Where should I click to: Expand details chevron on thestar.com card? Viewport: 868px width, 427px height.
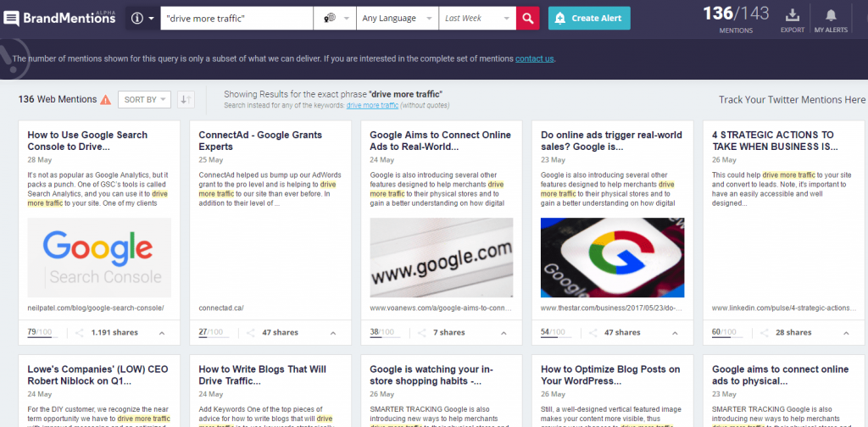coord(675,333)
